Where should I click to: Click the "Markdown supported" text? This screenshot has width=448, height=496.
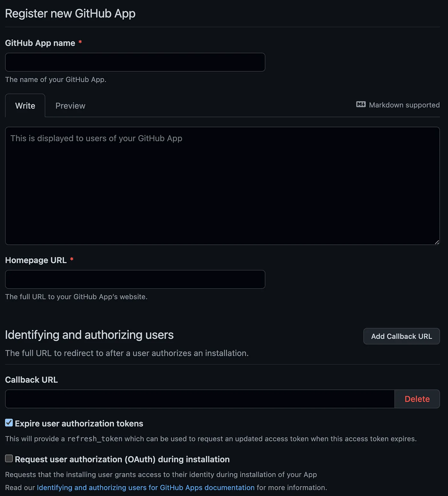(404, 105)
